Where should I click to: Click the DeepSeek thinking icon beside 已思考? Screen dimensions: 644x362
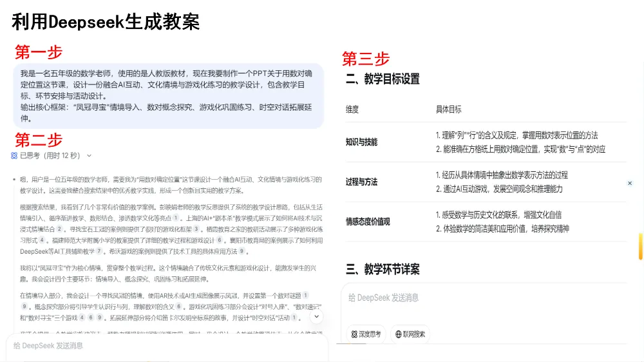(x=14, y=156)
